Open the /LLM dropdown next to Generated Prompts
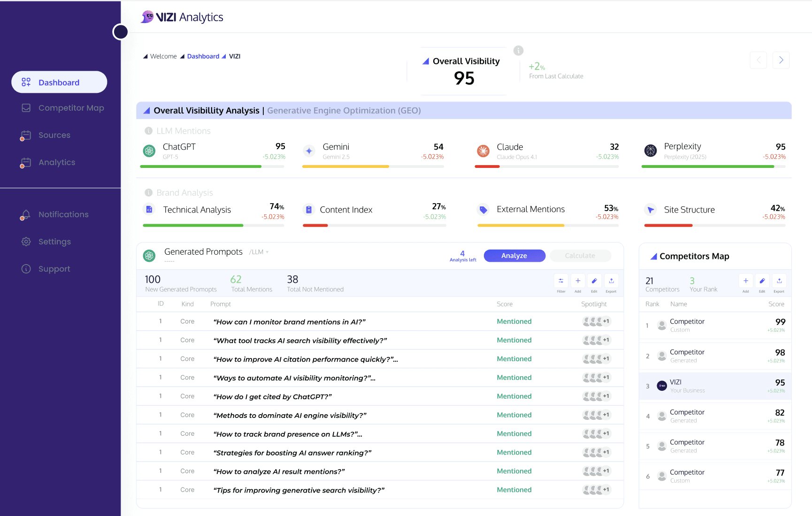 click(259, 252)
